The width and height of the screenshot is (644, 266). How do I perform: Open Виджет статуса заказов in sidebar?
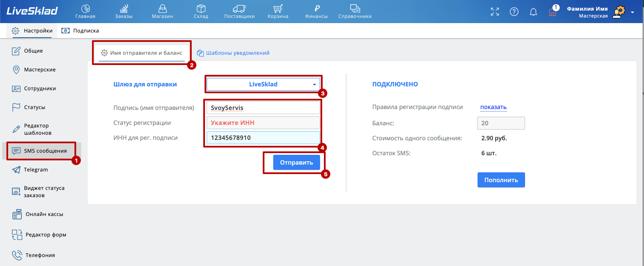point(38,192)
